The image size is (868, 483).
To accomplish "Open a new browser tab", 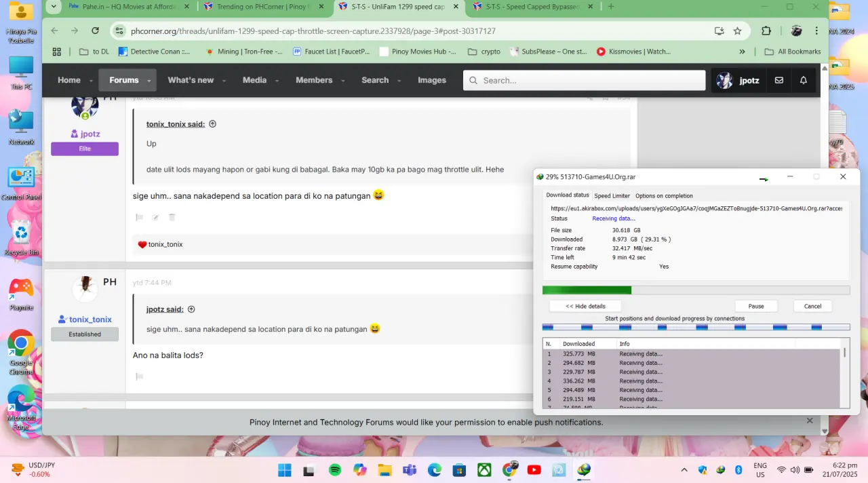I will point(611,7).
